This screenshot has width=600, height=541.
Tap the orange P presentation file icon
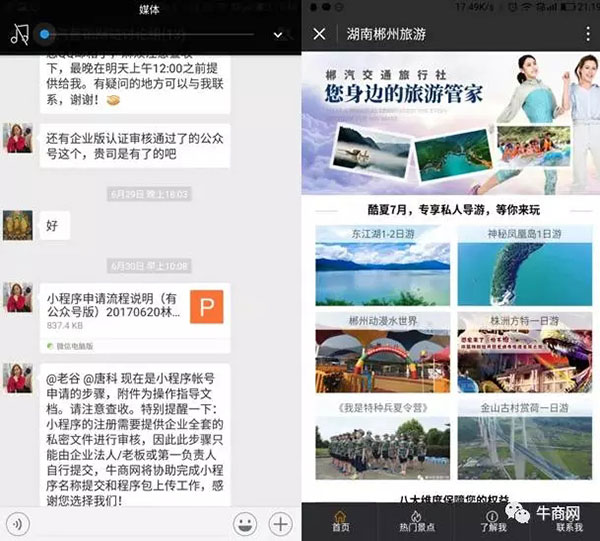click(207, 307)
